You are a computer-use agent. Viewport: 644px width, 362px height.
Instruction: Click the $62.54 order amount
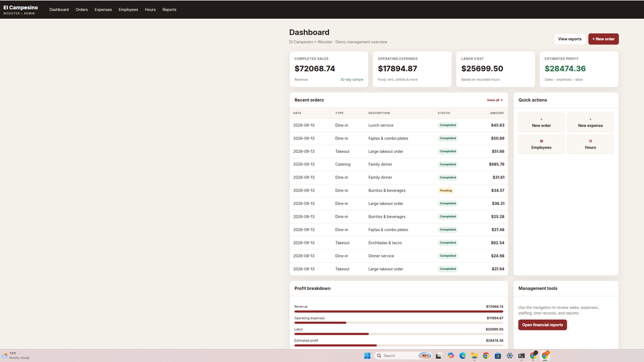pyautogui.click(x=497, y=243)
